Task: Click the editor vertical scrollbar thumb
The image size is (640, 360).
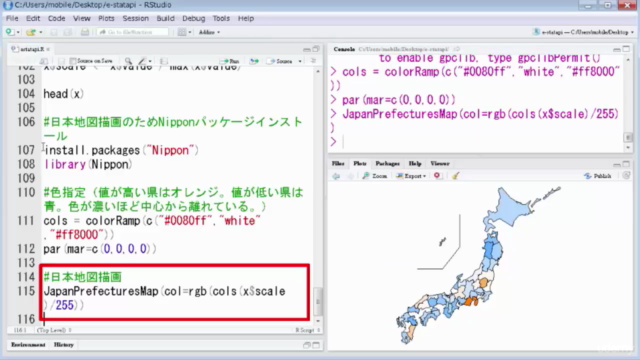Action: pos(318,301)
